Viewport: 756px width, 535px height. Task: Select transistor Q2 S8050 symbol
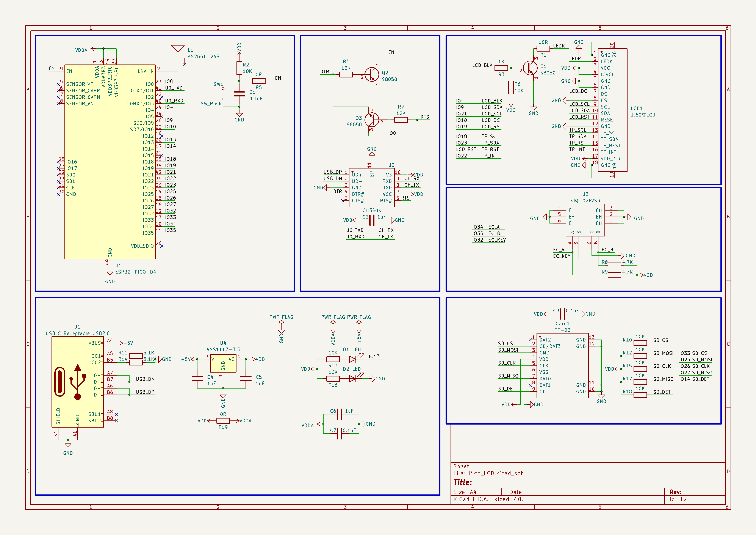tap(372, 74)
